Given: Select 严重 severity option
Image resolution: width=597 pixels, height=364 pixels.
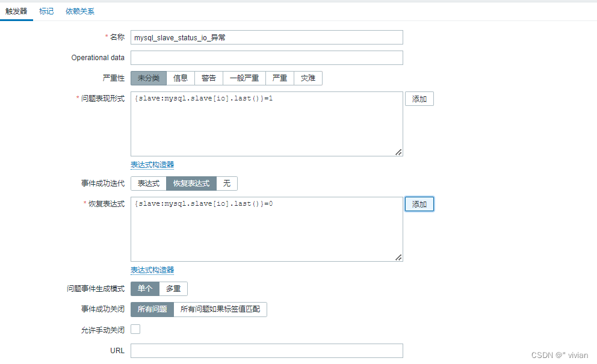Looking at the screenshot, I should click(x=280, y=78).
